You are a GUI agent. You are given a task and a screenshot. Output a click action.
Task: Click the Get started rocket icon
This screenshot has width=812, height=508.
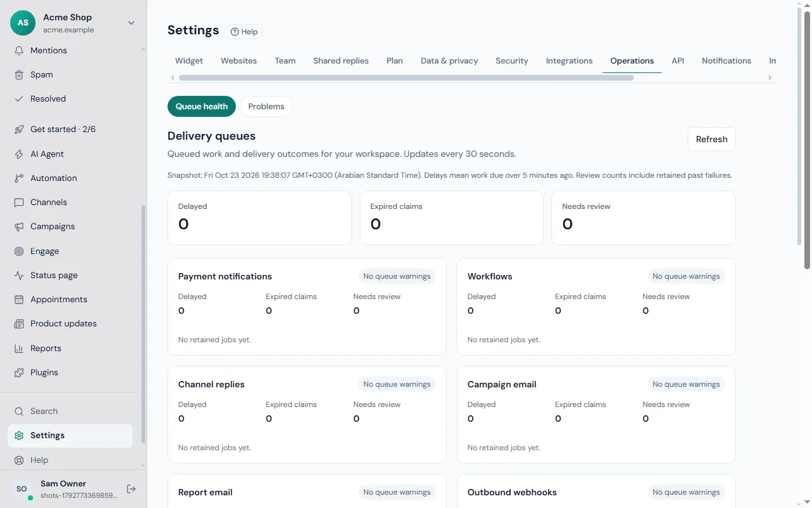pyautogui.click(x=19, y=129)
